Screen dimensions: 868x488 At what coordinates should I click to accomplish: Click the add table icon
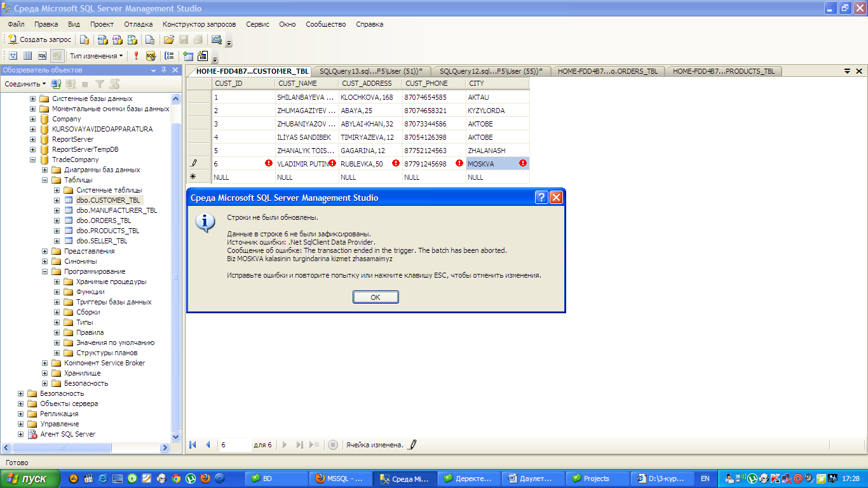coord(188,56)
